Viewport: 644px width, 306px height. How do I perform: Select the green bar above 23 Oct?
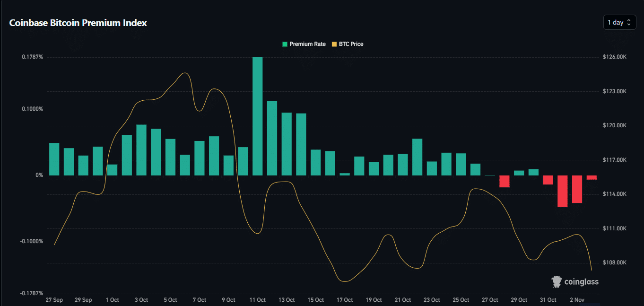432,168
